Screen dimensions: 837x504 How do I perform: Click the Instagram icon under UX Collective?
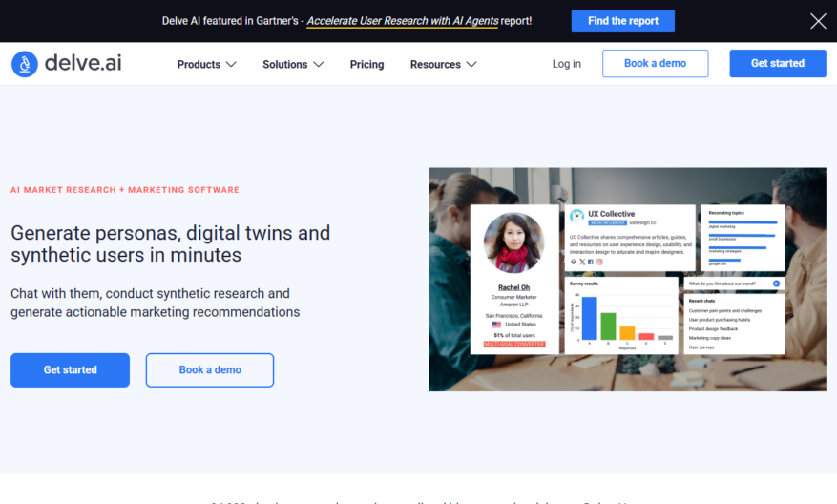(599, 262)
